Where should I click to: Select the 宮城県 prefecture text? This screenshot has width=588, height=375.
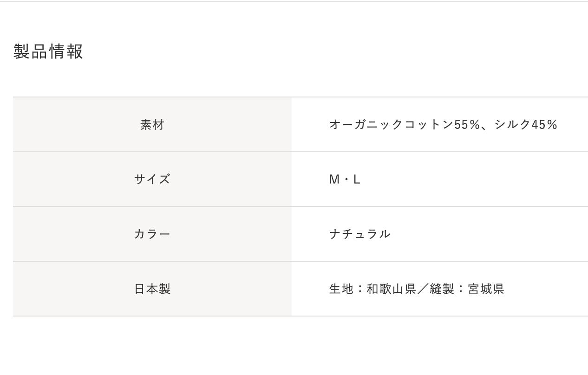pyautogui.click(x=486, y=289)
